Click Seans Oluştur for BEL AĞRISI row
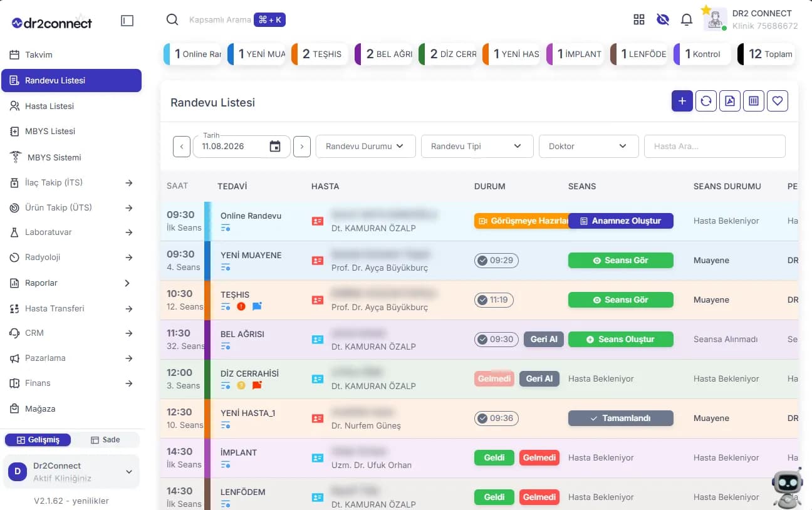The image size is (812, 510). (621, 339)
